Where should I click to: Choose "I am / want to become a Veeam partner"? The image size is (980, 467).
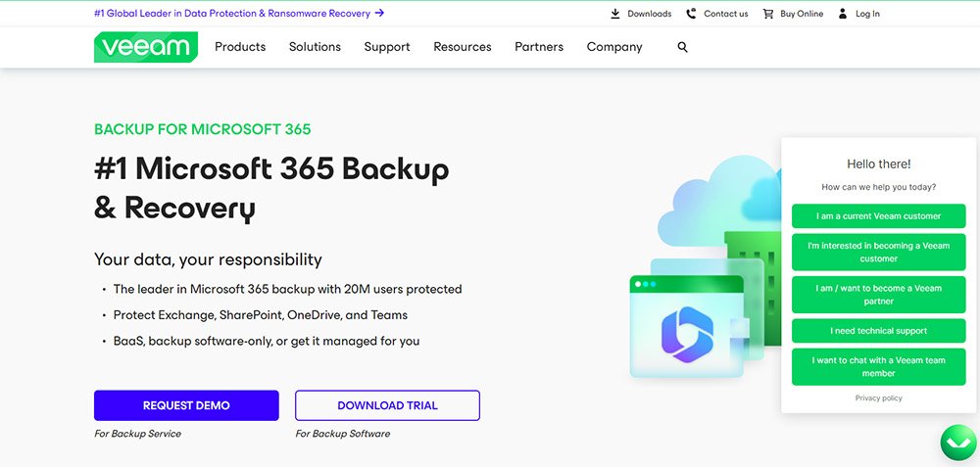878,295
